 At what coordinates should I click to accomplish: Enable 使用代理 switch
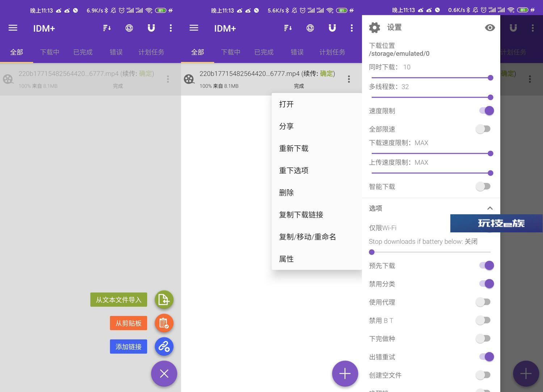(x=483, y=302)
